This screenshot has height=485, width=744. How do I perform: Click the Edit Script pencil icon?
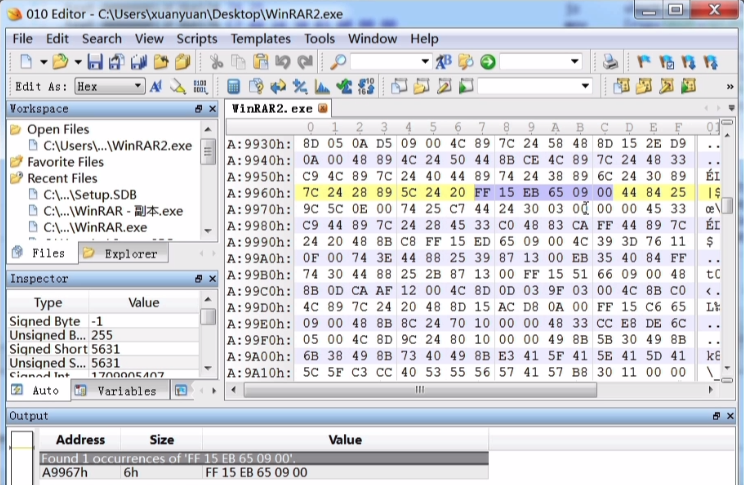[444, 86]
